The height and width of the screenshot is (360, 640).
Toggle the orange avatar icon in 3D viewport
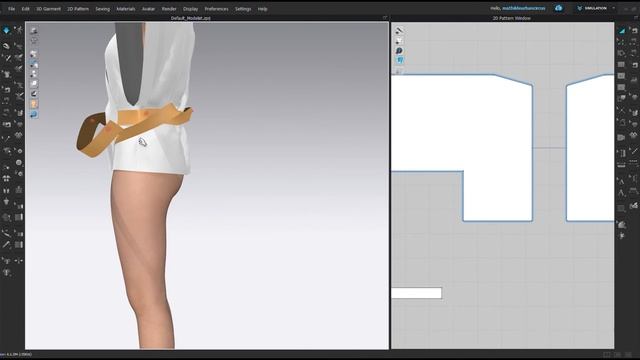pyautogui.click(x=34, y=104)
